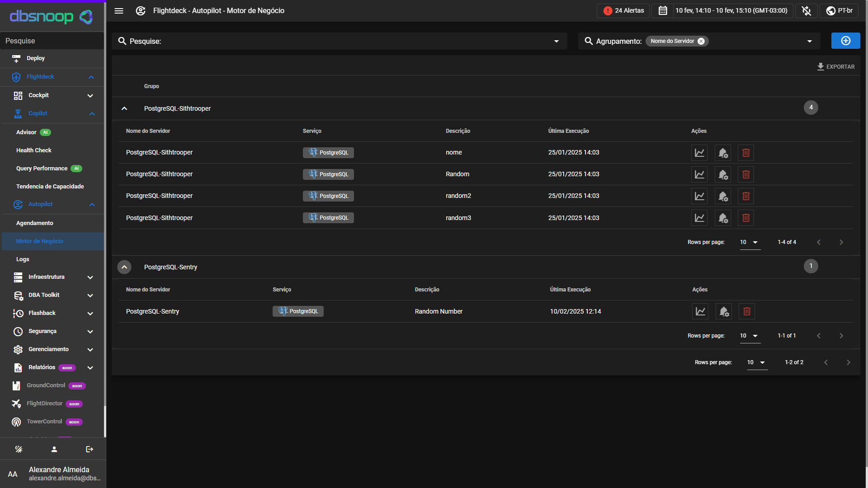Delete the 'Random' description entry
Viewport: 868px width, 488px height.
(x=746, y=174)
